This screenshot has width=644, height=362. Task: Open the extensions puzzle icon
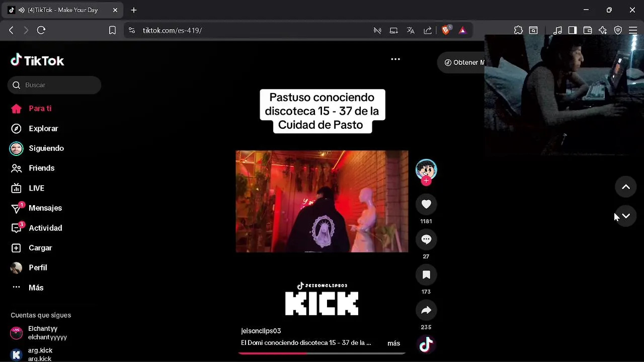tap(519, 30)
